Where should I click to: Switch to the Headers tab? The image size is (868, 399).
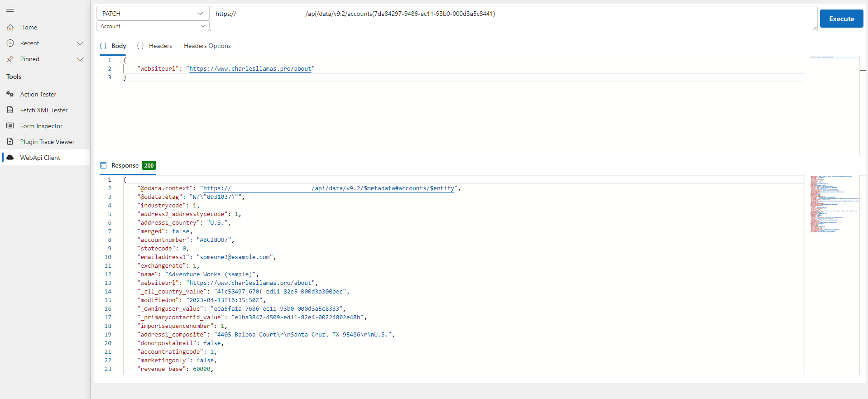pyautogui.click(x=154, y=46)
